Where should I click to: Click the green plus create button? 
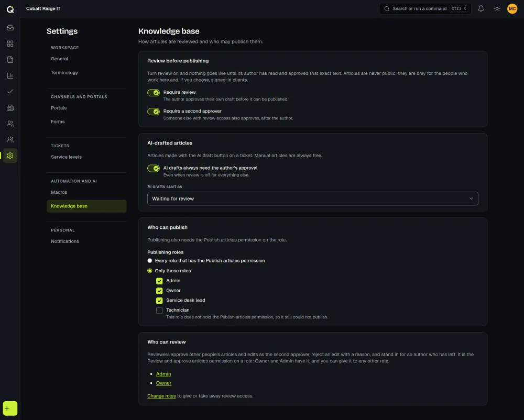tap(10, 408)
